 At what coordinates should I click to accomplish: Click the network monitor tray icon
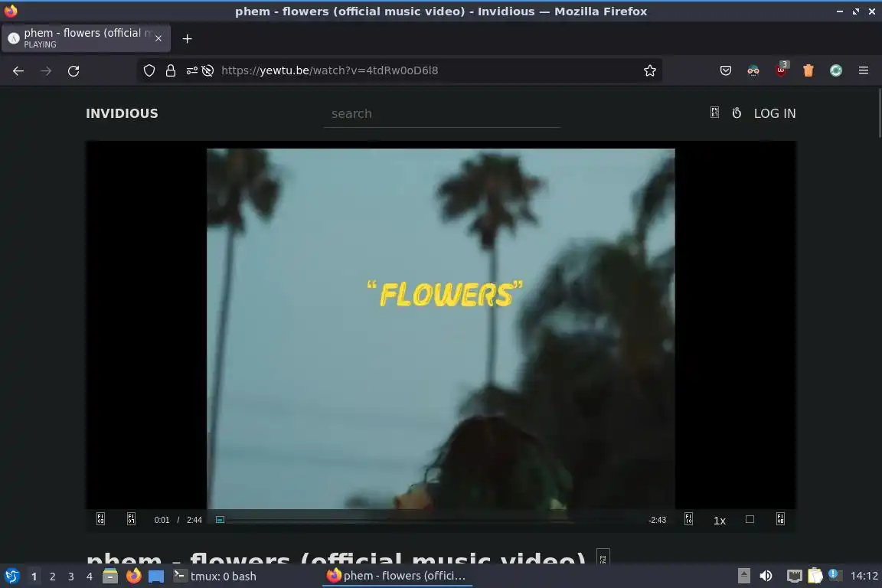point(794,576)
